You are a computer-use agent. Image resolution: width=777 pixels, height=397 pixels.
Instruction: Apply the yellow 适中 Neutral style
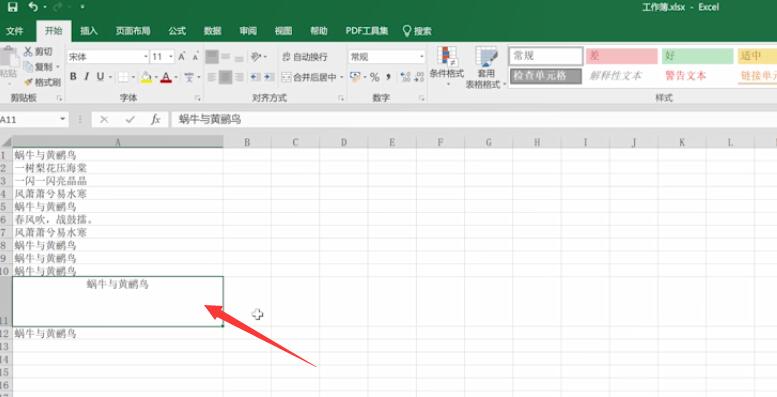pyautogui.click(x=757, y=56)
